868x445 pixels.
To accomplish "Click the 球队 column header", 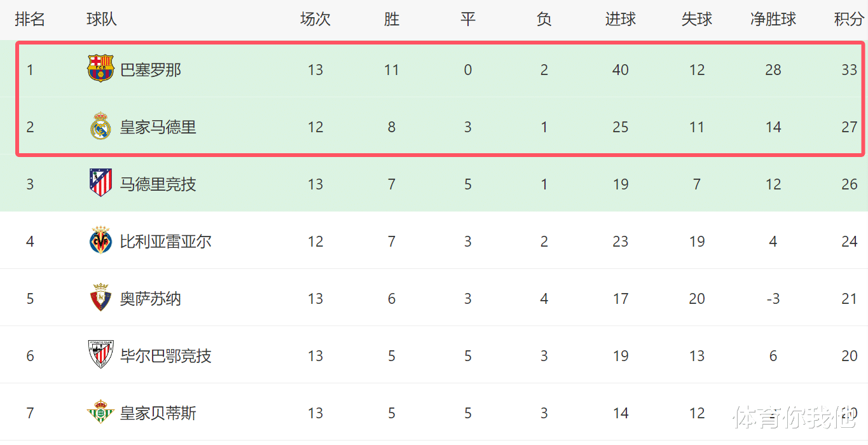I will coord(102,20).
